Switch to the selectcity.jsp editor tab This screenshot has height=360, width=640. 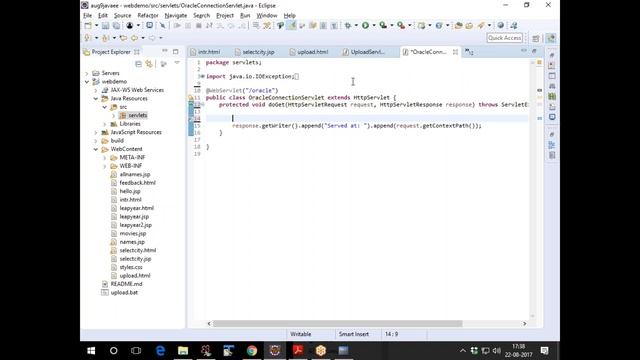click(x=258, y=52)
